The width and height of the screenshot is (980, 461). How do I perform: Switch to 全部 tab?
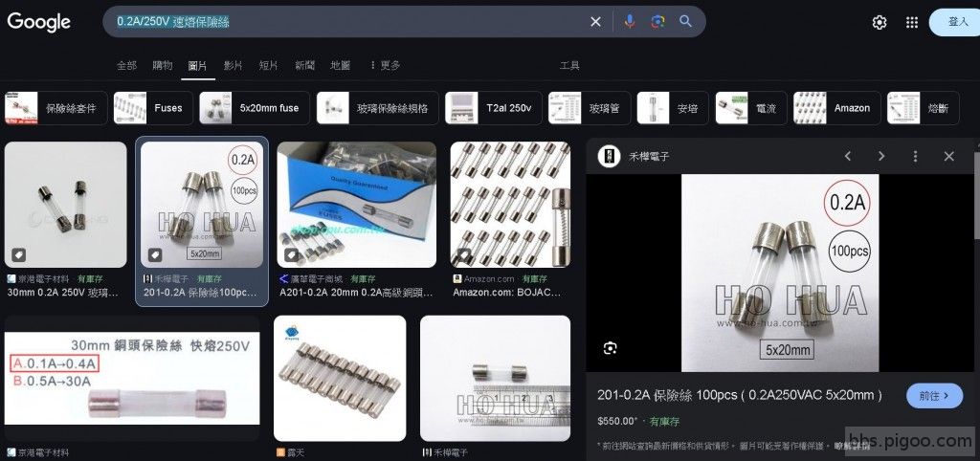tap(126, 65)
